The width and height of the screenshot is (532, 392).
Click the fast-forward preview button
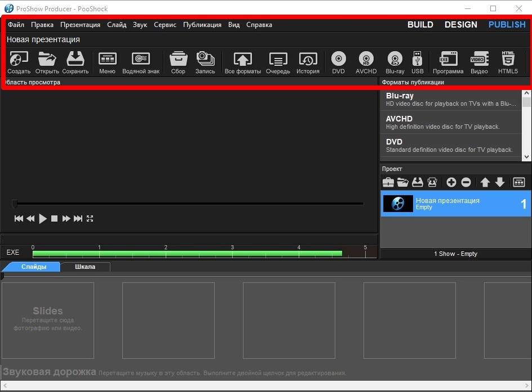(66, 219)
